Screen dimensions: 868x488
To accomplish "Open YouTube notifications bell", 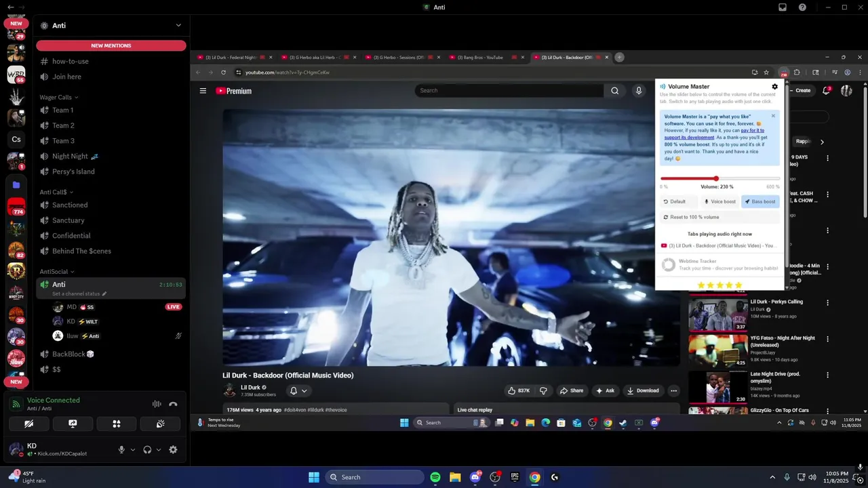I will (x=827, y=91).
